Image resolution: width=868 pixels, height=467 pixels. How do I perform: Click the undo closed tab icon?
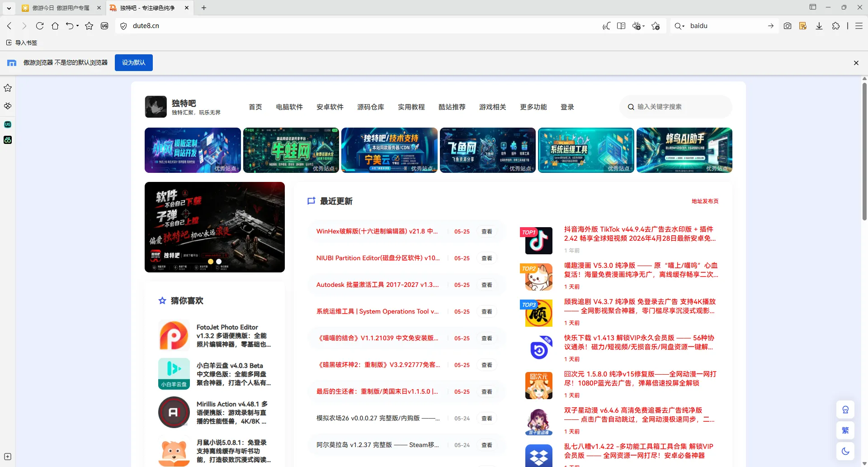point(69,26)
